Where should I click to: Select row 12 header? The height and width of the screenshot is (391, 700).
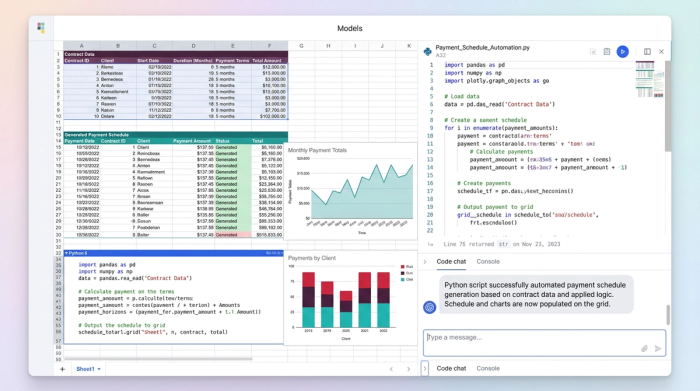pos(58,129)
